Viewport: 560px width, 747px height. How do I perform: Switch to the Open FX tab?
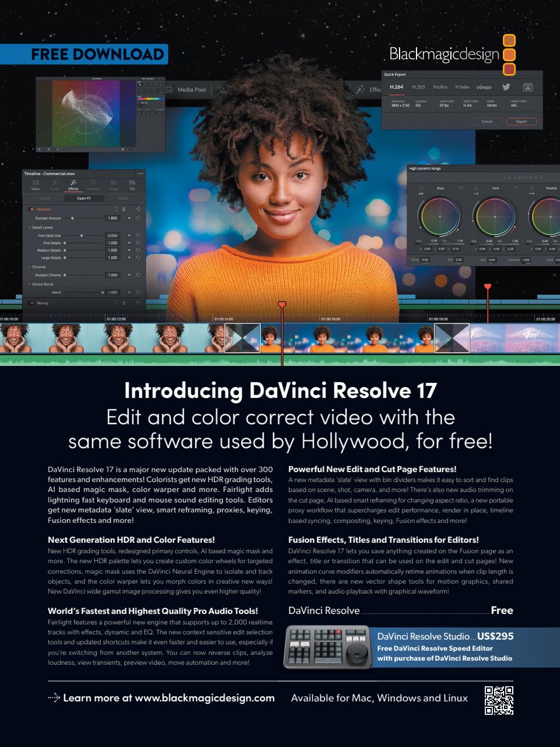83,198
